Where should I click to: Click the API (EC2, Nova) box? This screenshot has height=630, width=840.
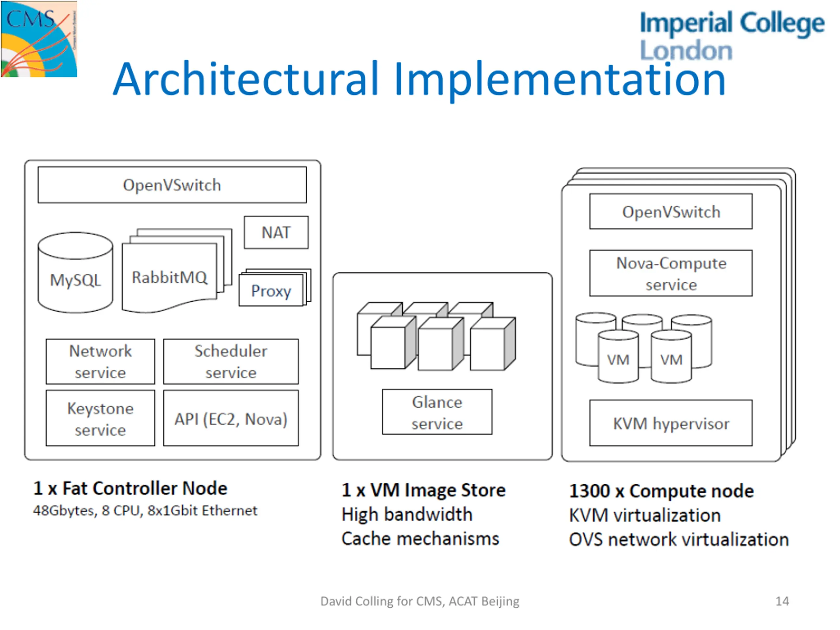(x=231, y=418)
